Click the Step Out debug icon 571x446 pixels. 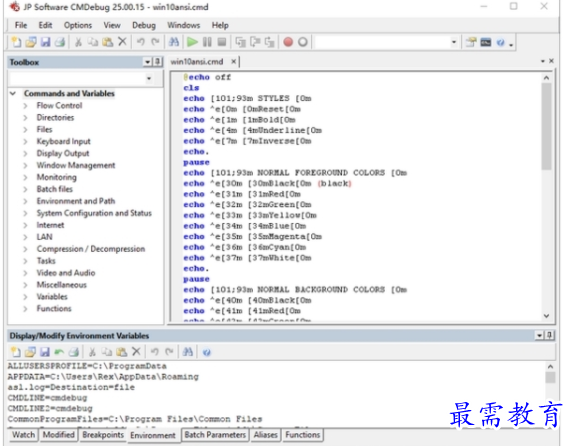tap(269, 42)
